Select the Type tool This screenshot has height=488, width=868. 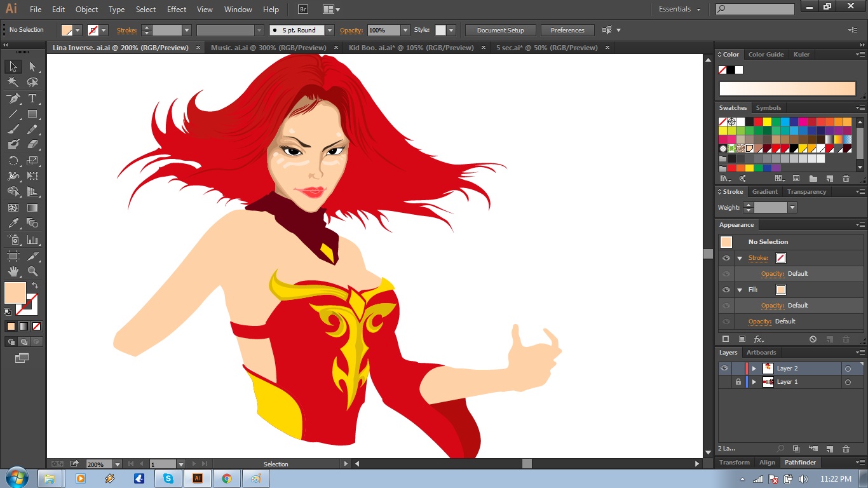click(32, 98)
